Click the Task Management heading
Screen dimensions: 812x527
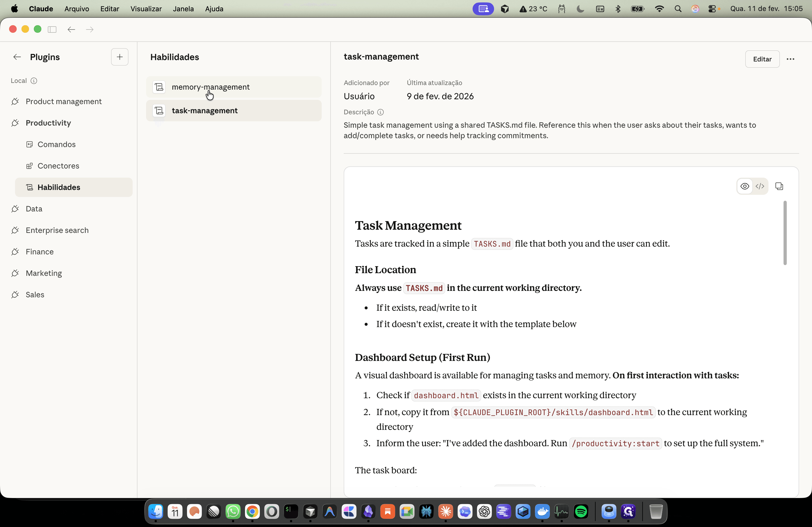[x=408, y=225]
